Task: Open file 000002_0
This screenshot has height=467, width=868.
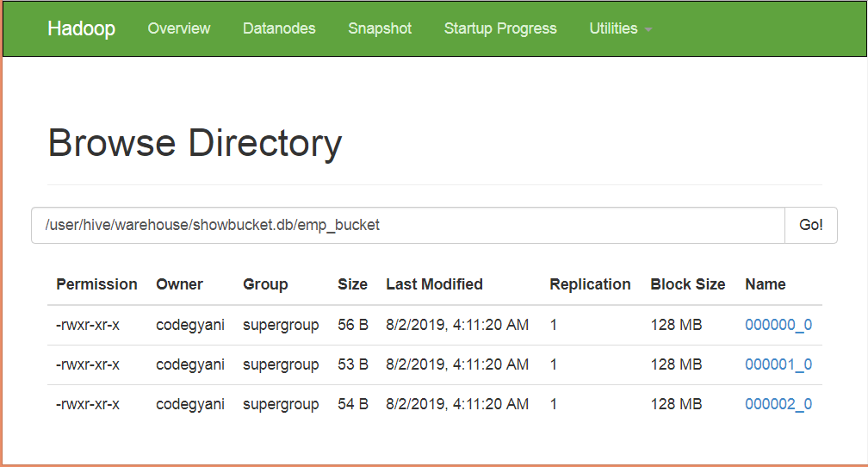Action: 778,404
